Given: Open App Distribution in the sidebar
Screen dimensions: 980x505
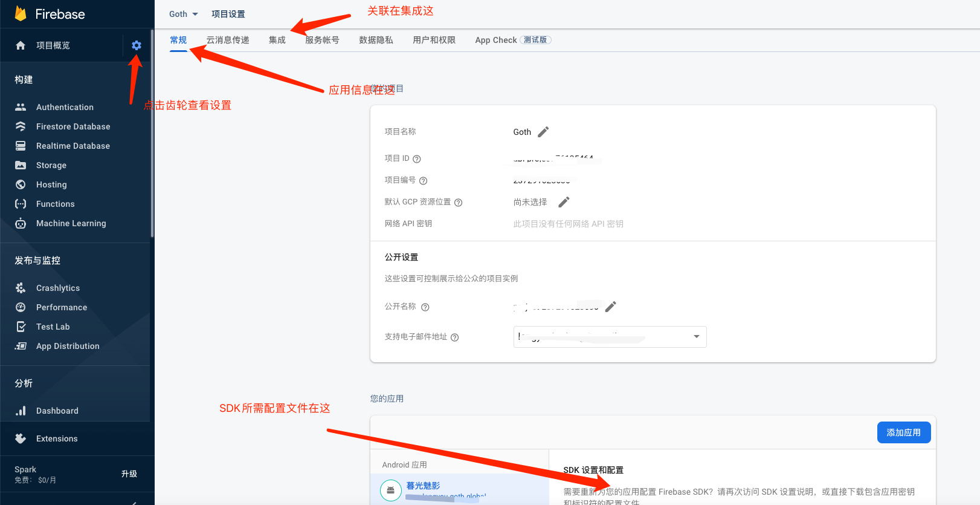Looking at the screenshot, I should tap(68, 346).
